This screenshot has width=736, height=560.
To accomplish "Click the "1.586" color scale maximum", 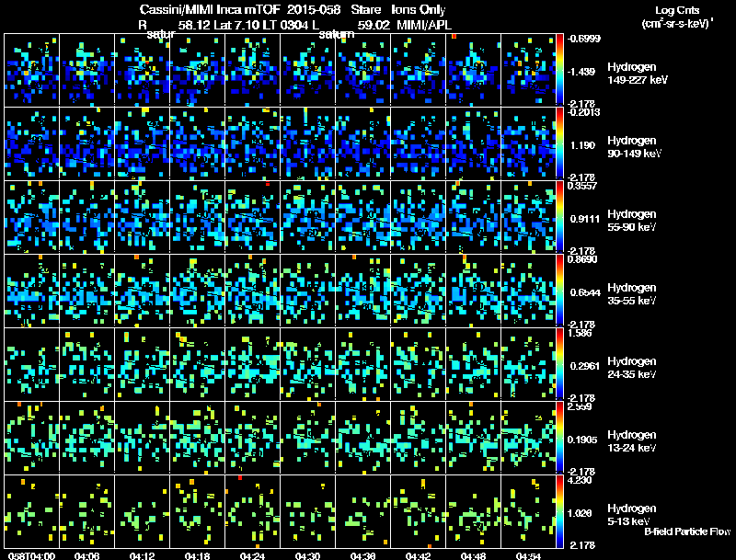I will 580,333.
